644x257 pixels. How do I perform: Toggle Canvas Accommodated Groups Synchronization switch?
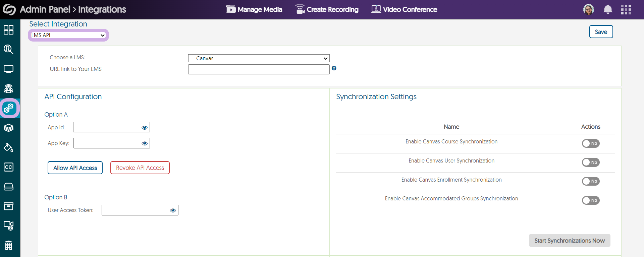tap(591, 200)
